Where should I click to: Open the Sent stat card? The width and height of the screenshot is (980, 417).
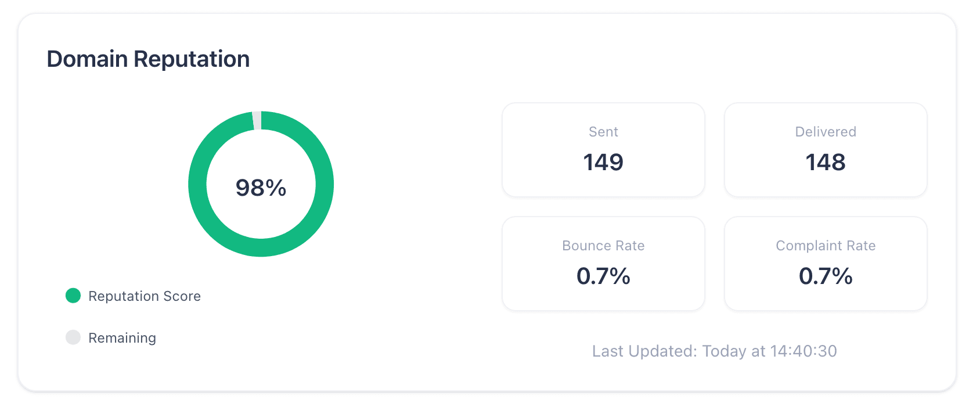pyautogui.click(x=603, y=150)
